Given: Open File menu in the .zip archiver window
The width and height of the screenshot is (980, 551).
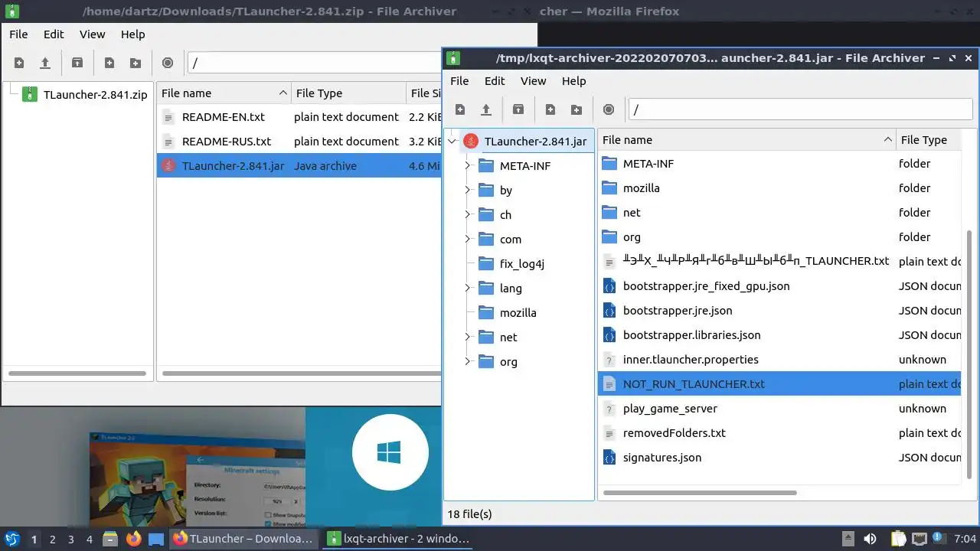Looking at the screenshot, I should tap(18, 34).
